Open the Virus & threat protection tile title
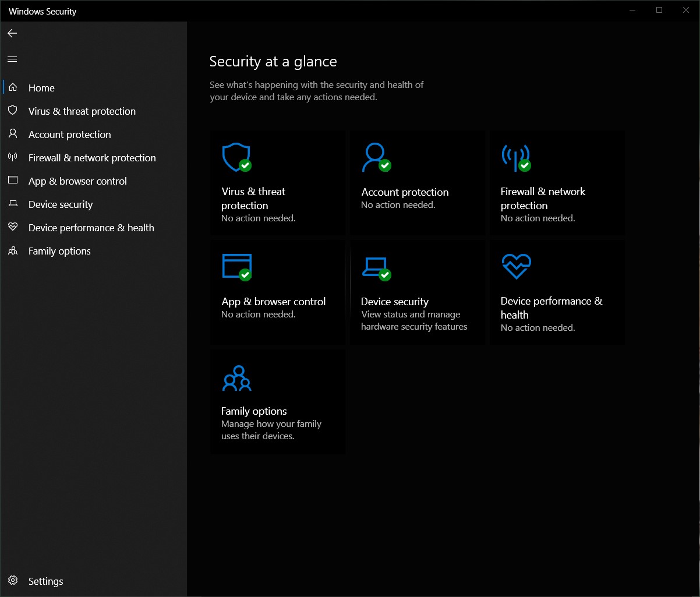The width and height of the screenshot is (700, 597). click(253, 198)
